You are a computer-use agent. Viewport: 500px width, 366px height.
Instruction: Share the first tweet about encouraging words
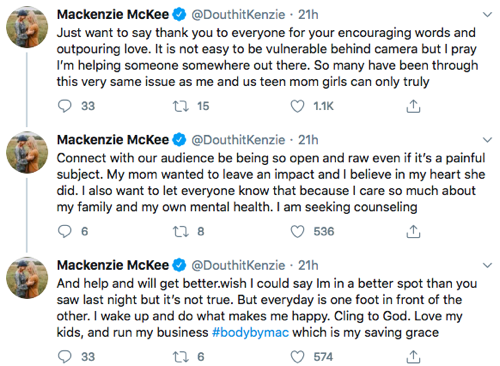[413, 106]
